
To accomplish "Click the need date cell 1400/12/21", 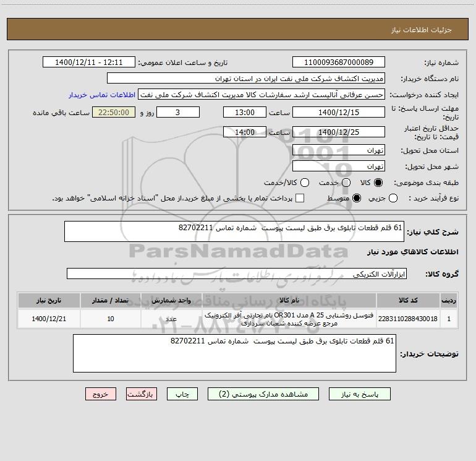I will (x=49, y=319).
